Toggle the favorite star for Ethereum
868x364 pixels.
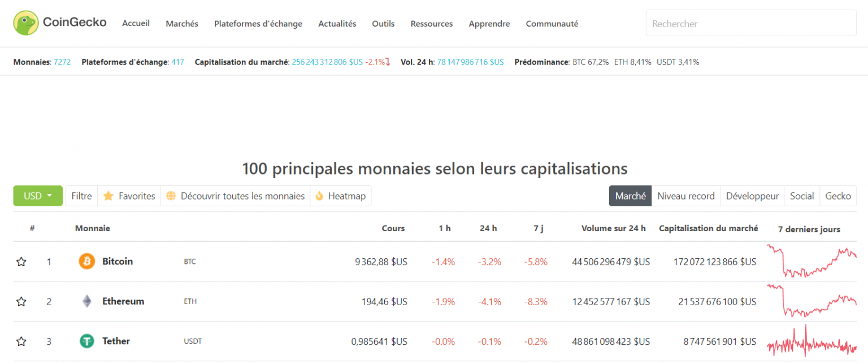[21, 301]
